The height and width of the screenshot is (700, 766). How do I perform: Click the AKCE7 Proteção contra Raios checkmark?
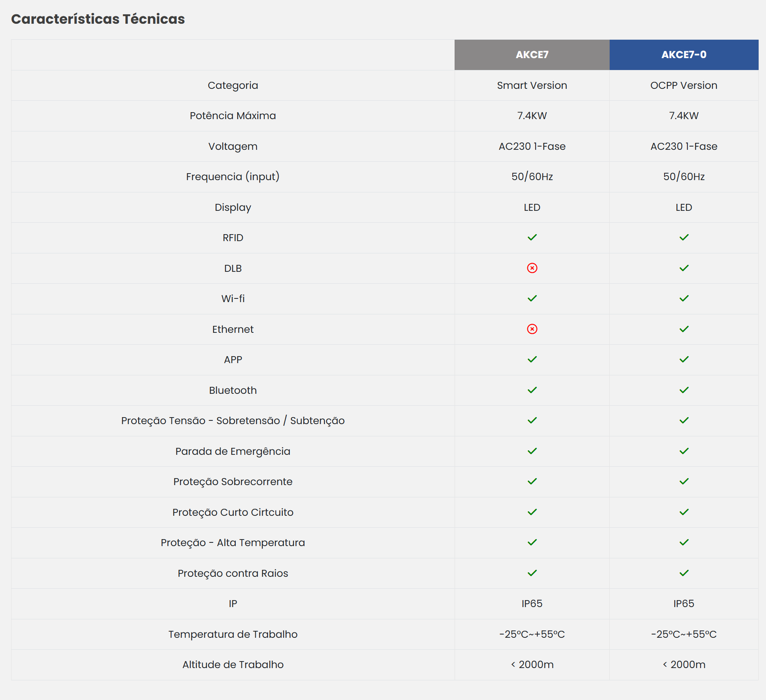pyautogui.click(x=532, y=573)
